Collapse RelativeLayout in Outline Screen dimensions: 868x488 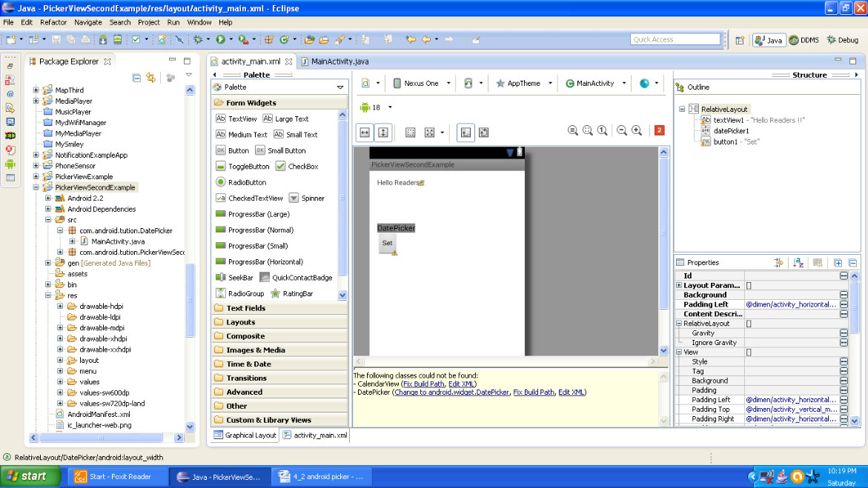[682, 109]
